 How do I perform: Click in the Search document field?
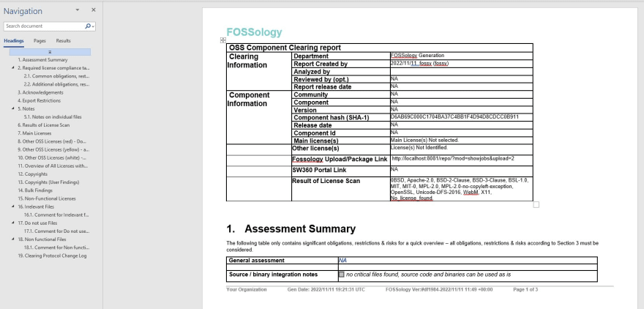(x=43, y=26)
